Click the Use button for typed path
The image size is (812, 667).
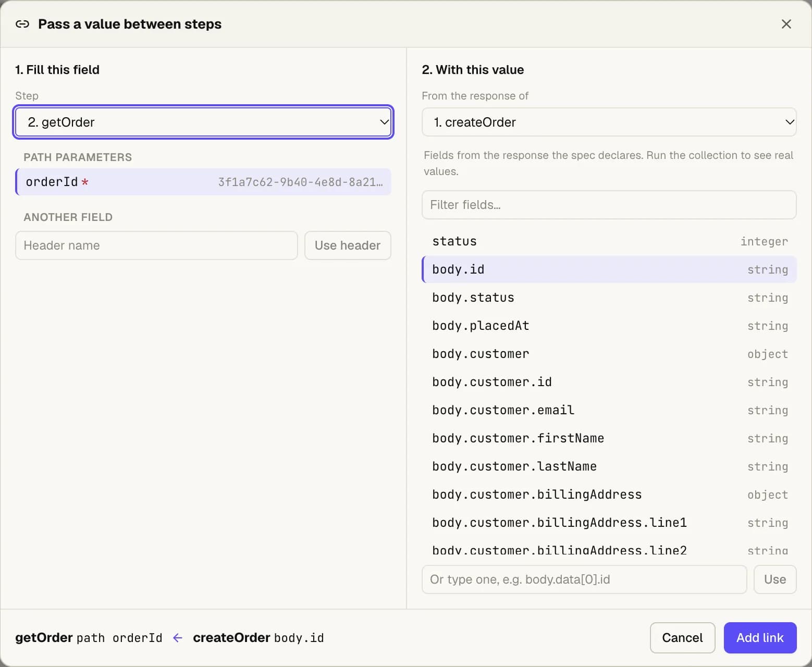tap(775, 579)
